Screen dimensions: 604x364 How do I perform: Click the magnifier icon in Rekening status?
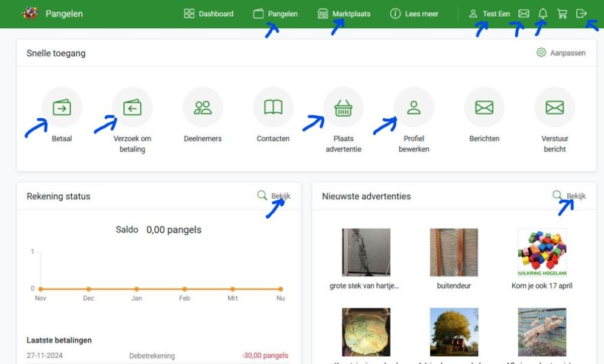pos(262,195)
